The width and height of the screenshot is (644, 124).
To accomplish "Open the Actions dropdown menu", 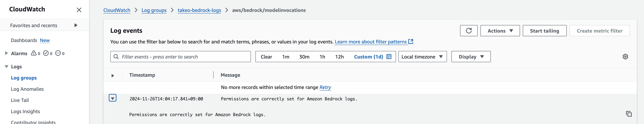I will [500, 31].
